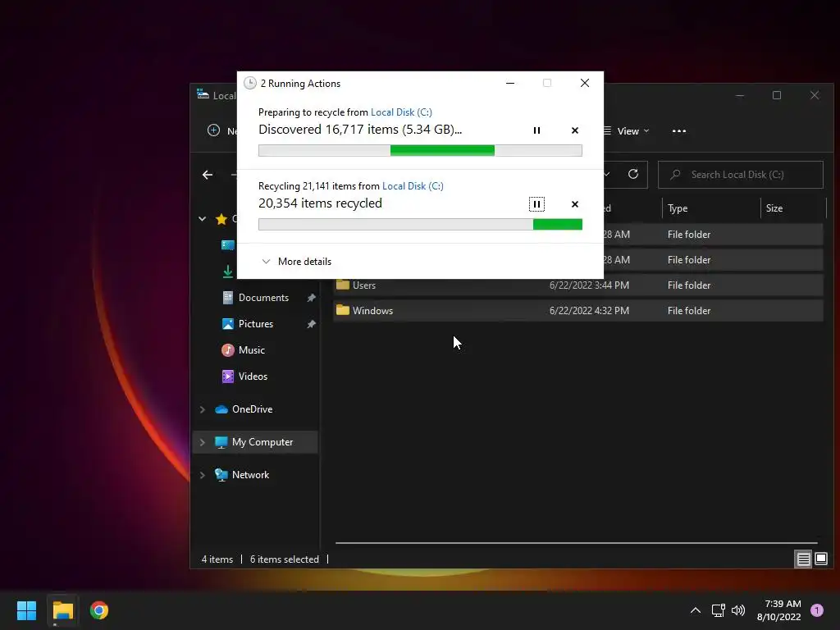The image size is (840, 630).
Task: Click the Search Local Disk (C:) field
Action: pyautogui.click(x=741, y=175)
